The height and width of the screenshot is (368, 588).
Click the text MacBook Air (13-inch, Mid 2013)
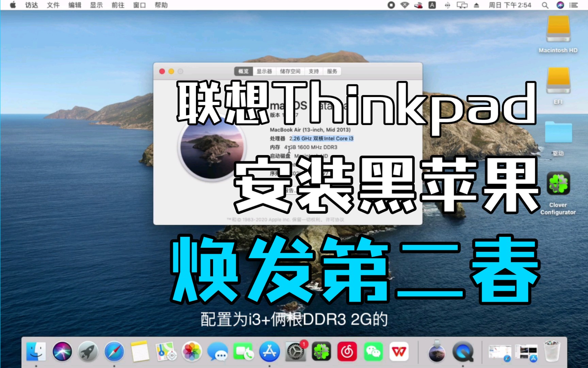(310, 130)
